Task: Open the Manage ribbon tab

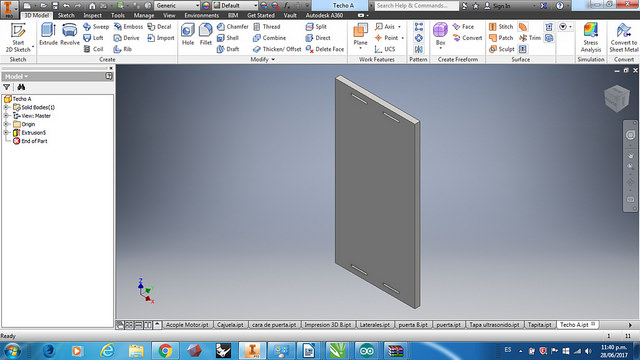Action: point(144,16)
